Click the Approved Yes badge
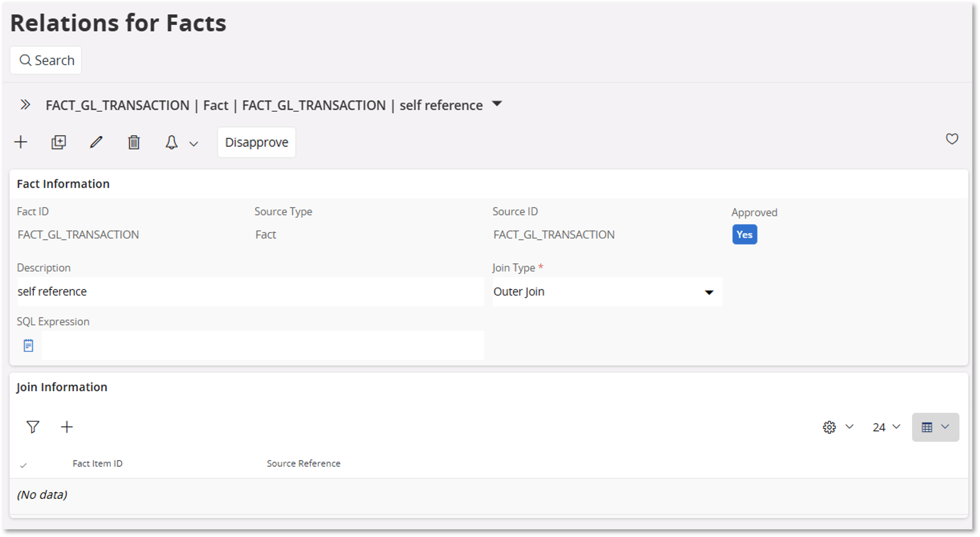The width and height of the screenshot is (980, 537). point(745,235)
